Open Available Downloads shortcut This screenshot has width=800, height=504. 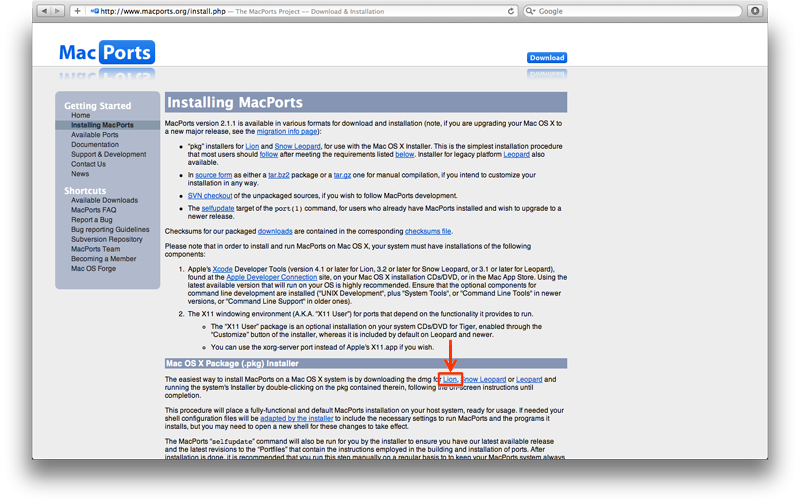coord(104,200)
